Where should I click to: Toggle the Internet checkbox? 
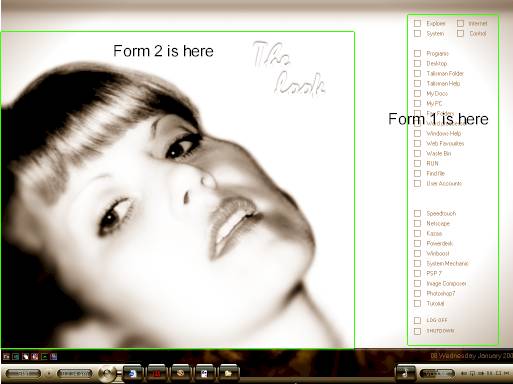[x=460, y=23]
